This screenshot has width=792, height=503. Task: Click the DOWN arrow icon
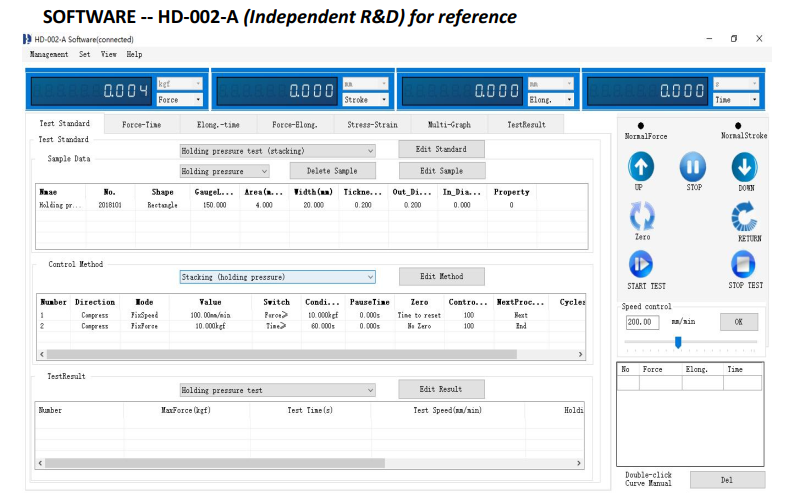point(744,166)
